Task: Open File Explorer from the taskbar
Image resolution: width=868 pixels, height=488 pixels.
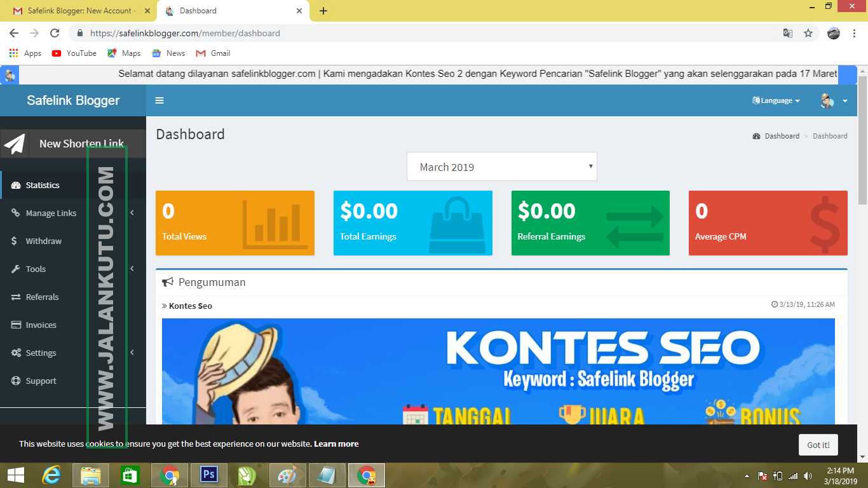Action: pos(91,475)
